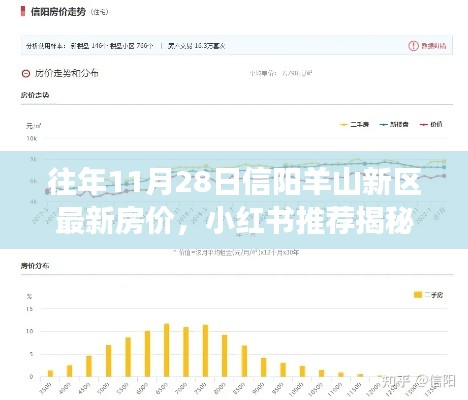Viewport: 468px width, 400px height.
Task: Toggle the red 价值 legend series in the trend chart
Action: pos(431,125)
